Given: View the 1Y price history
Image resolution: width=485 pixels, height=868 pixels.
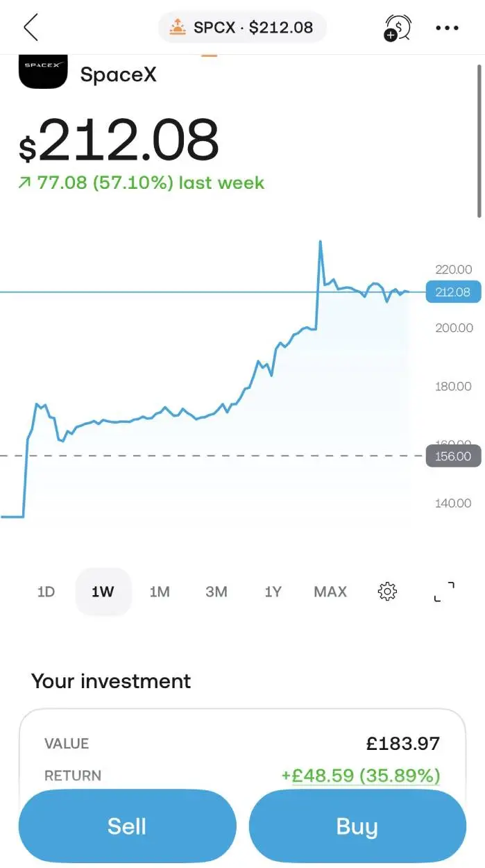Looking at the screenshot, I should coord(273,592).
